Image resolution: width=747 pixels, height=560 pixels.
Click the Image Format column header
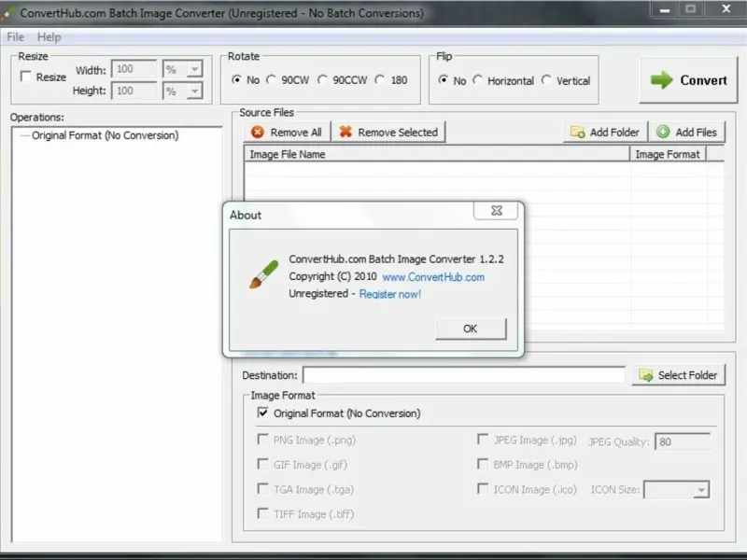pyautogui.click(x=668, y=154)
